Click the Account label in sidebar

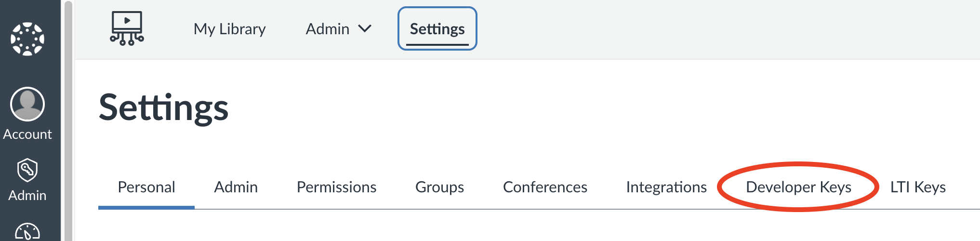27,134
